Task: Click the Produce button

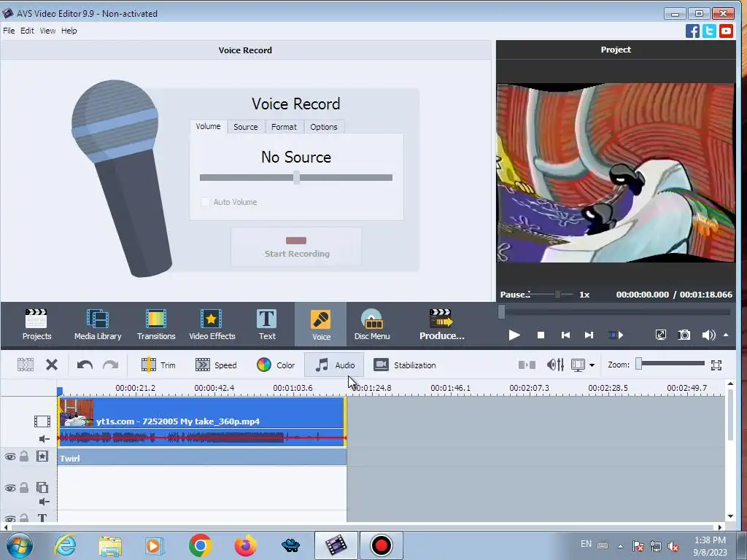Action: pyautogui.click(x=441, y=324)
